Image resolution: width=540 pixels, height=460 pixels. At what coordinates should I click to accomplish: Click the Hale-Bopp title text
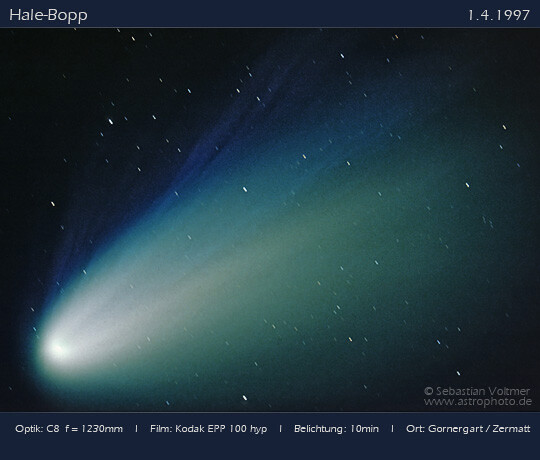click(x=48, y=15)
